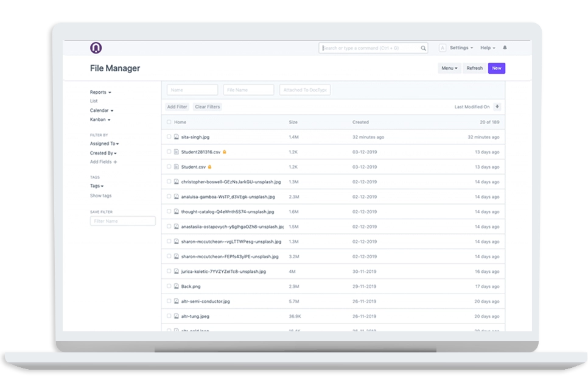This screenshot has height=377, width=588.
Task: Click the file icon beside Student281316.csv
Action: pos(177,152)
